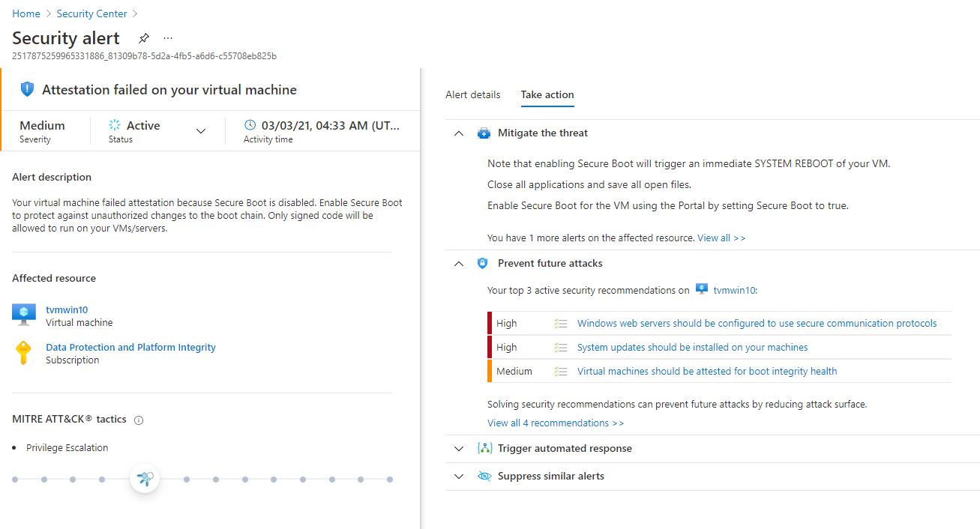Select the Take action tab
Screen dimensions: 980x529
pyautogui.click(x=547, y=94)
